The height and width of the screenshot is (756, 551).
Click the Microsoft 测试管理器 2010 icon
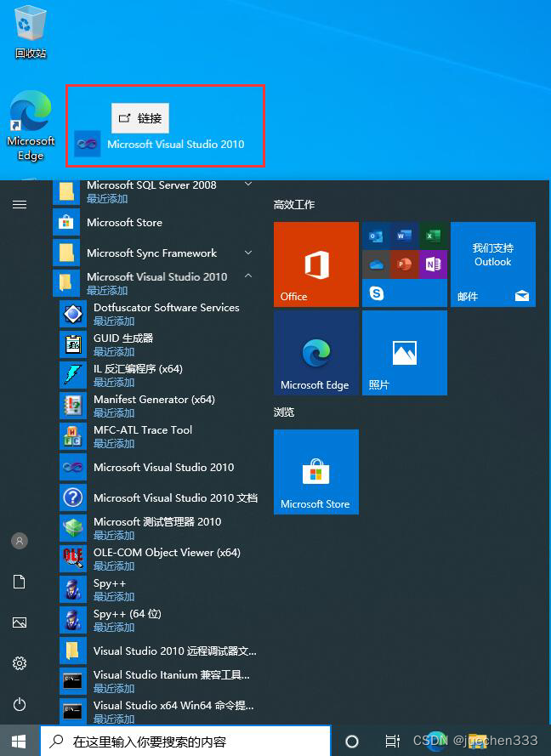73,528
